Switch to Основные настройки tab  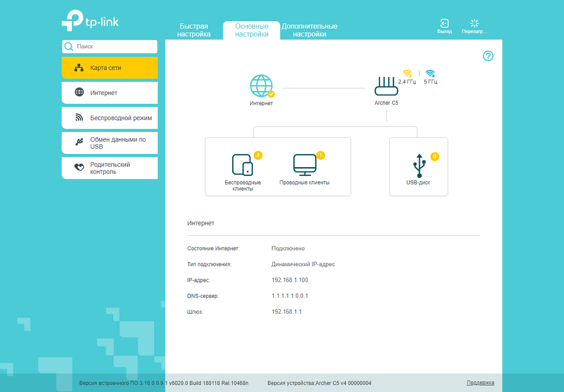pos(251,30)
